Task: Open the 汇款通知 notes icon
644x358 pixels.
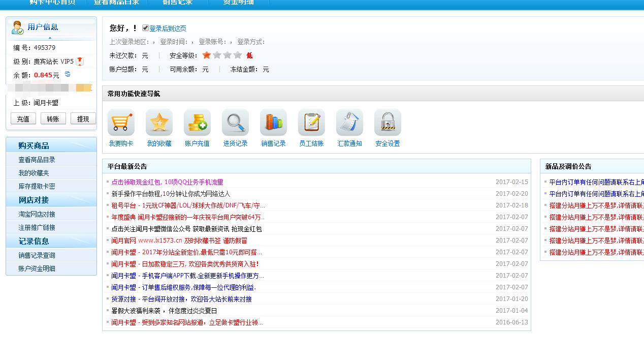Action: (x=349, y=122)
